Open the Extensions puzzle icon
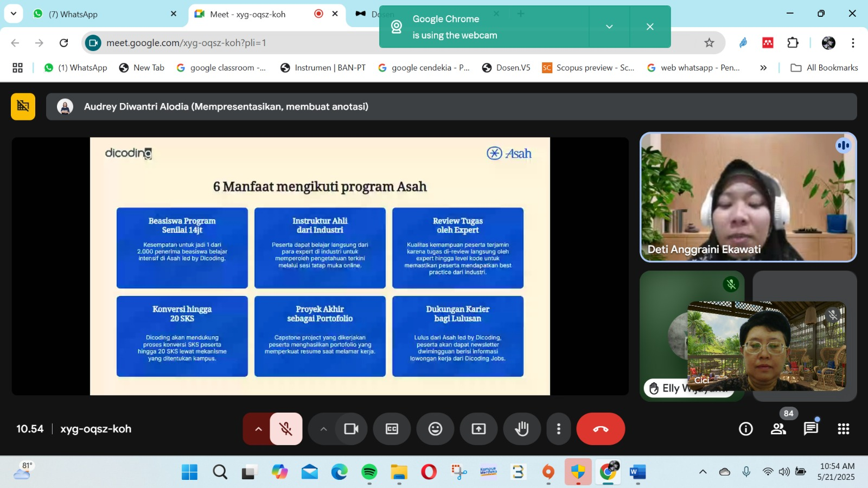Image resolution: width=868 pixels, height=488 pixels. coord(793,43)
